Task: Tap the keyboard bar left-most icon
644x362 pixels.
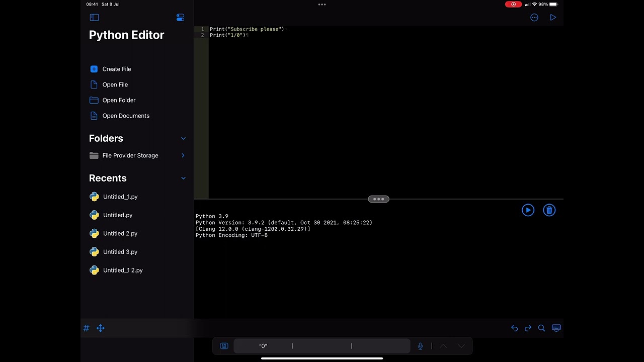Action: [x=224, y=346]
